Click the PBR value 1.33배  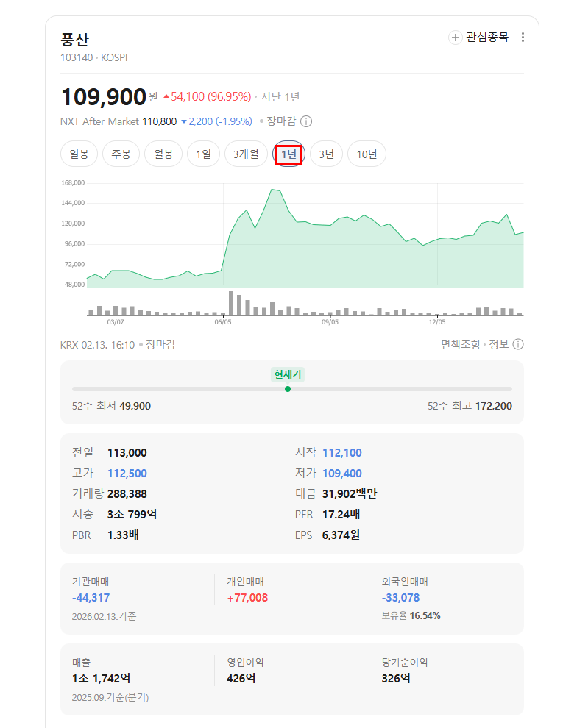(123, 535)
